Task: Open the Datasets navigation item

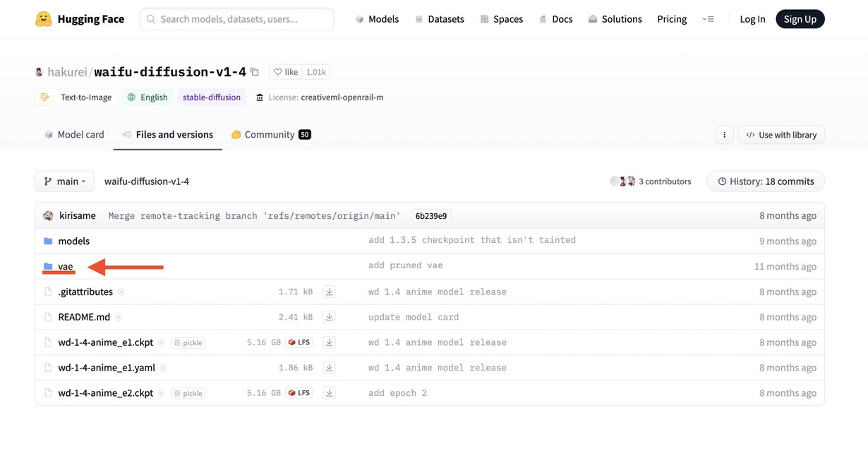Action: [x=439, y=19]
